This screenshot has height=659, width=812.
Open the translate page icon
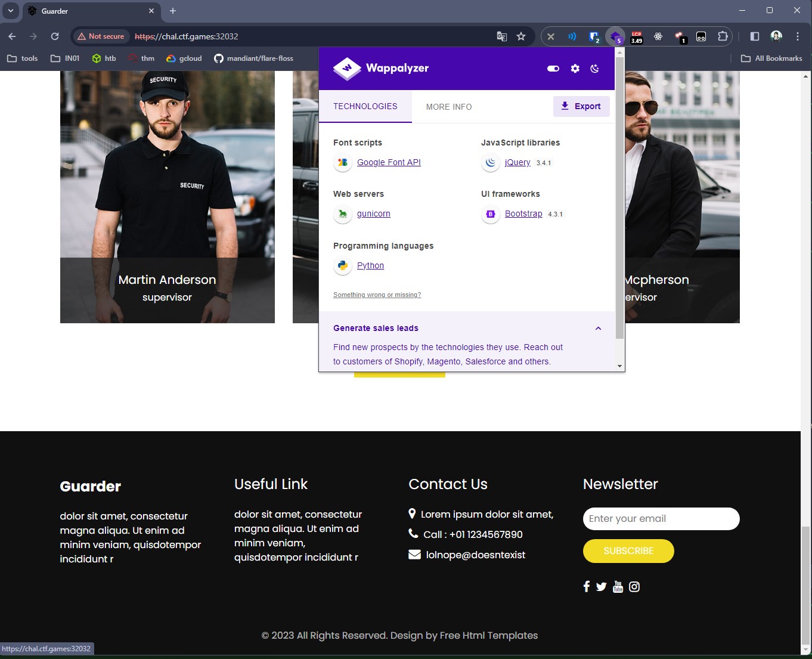[502, 36]
